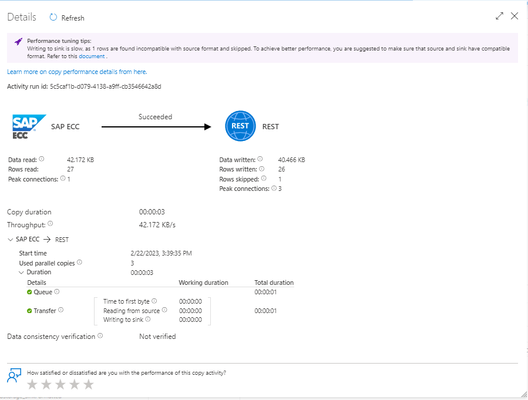Click the 42.172 KB/s throughput value

tap(157, 225)
